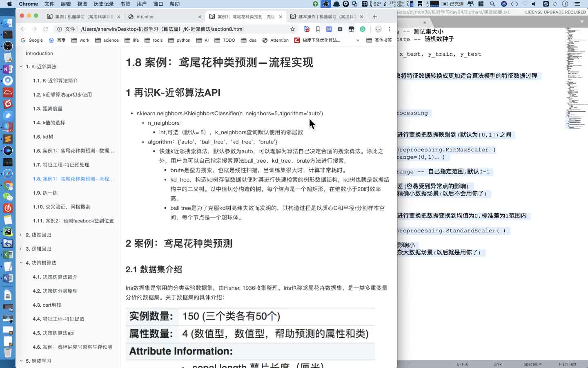Open the JH extension icon
The width and height of the screenshot is (588, 368).
point(329,29)
